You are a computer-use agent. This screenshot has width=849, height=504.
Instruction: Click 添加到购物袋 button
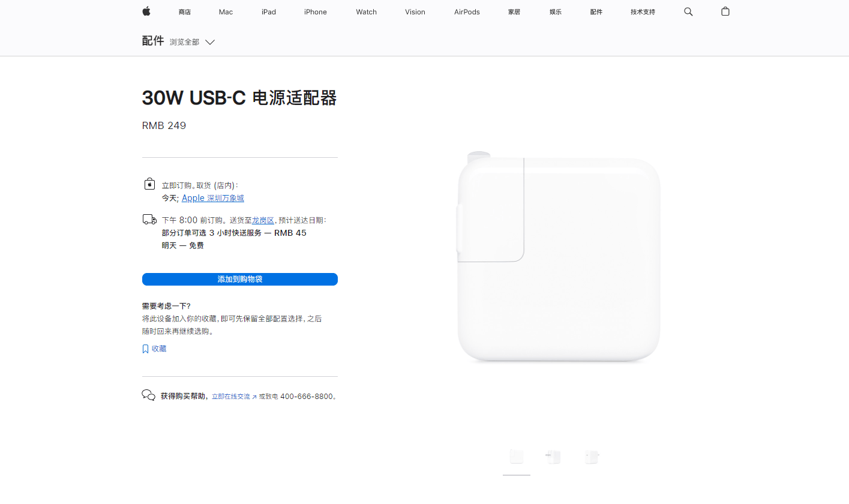coord(240,280)
